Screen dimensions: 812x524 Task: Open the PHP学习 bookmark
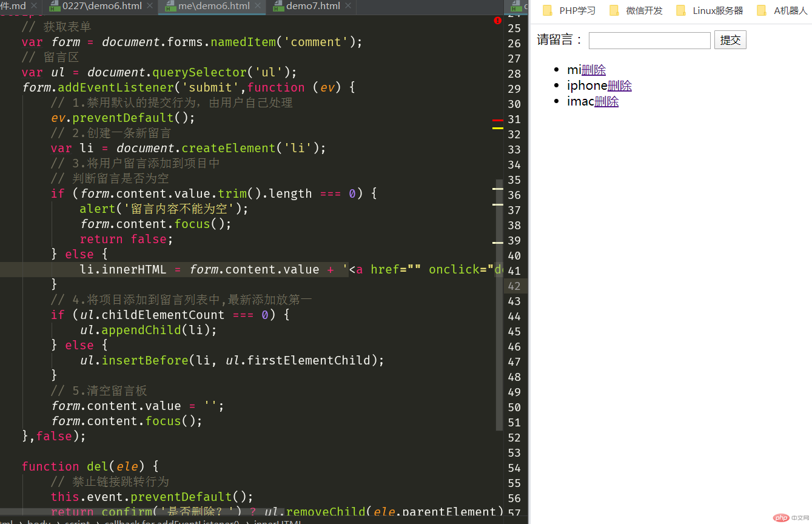tap(569, 11)
